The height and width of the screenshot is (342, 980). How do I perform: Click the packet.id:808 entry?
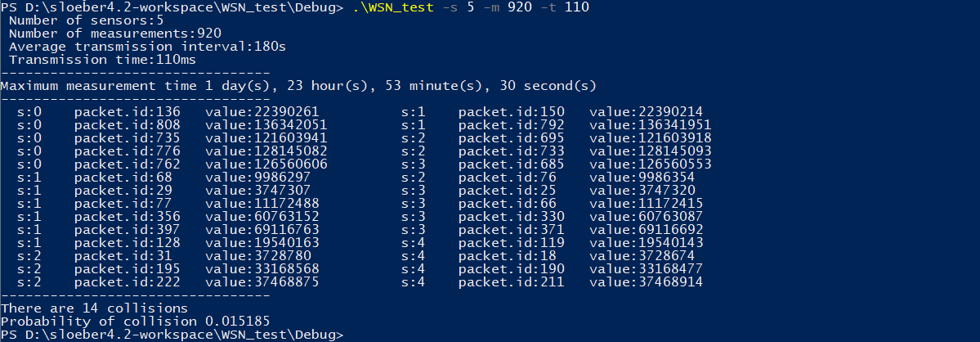click(x=127, y=125)
